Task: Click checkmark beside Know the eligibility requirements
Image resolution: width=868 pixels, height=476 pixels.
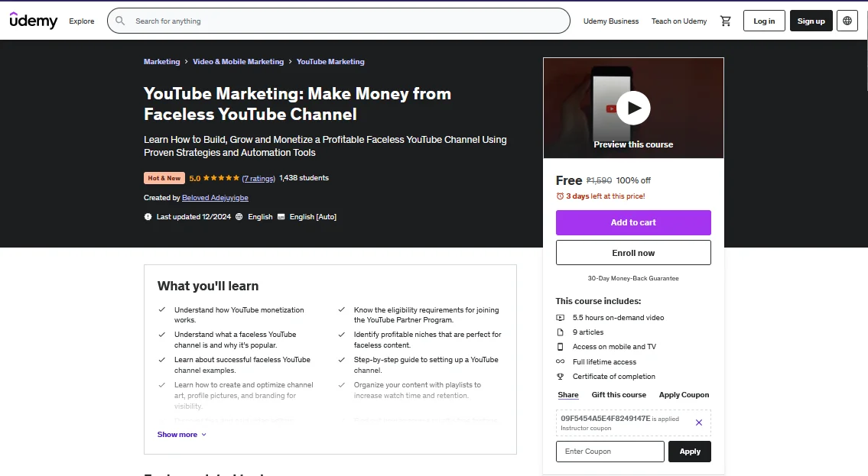Action: click(342, 309)
